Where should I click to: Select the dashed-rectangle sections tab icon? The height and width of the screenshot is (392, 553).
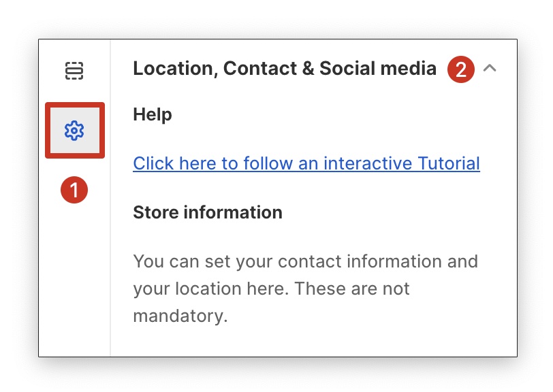74,70
